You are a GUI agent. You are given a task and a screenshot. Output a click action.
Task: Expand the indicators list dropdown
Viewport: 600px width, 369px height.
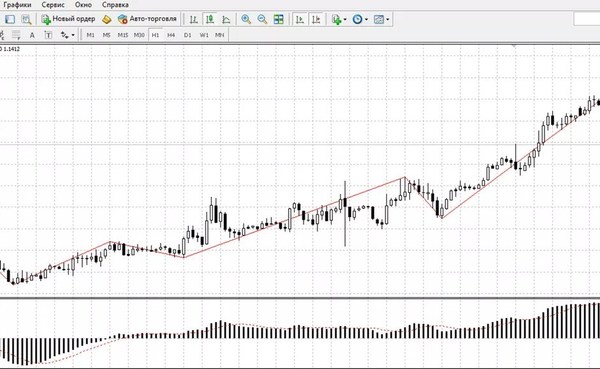(x=339, y=19)
